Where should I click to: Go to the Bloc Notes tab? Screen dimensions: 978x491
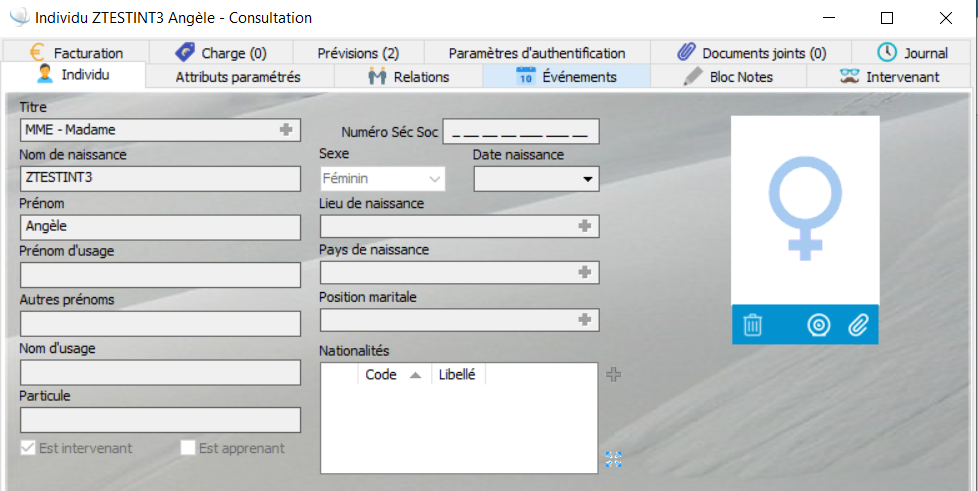tap(728, 76)
